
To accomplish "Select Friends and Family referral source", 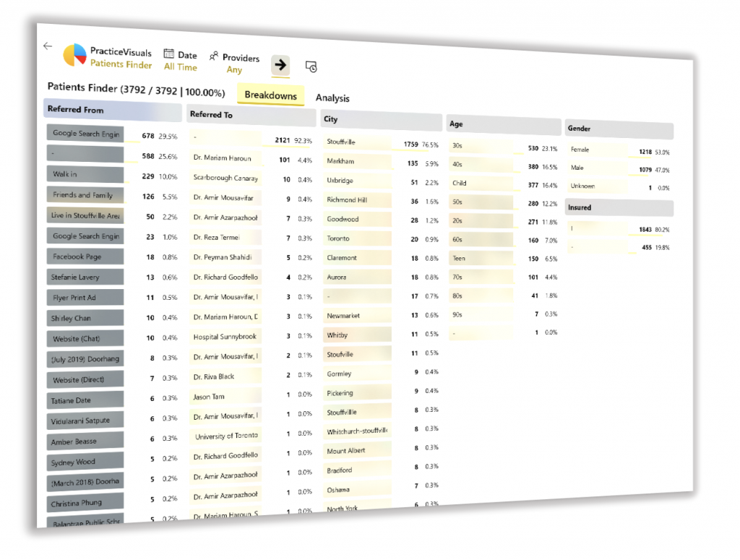I will point(85,195).
